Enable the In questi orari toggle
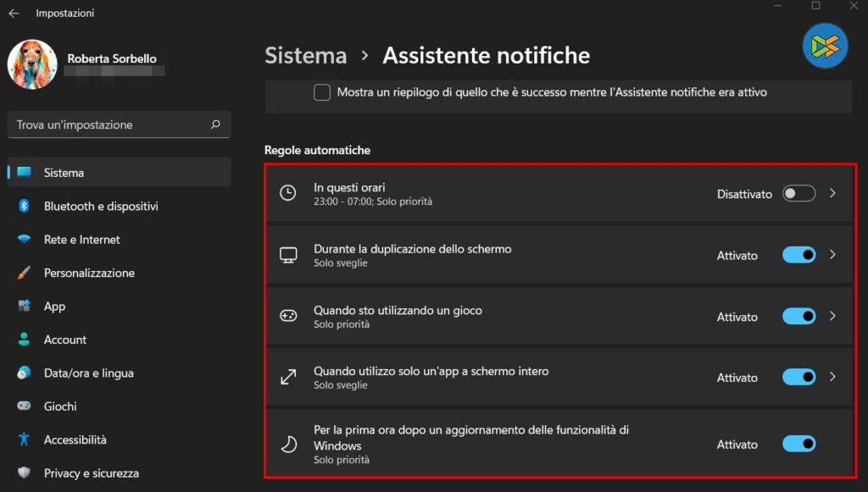Image resolution: width=868 pixels, height=492 pixels. click(x=798, y=193)
